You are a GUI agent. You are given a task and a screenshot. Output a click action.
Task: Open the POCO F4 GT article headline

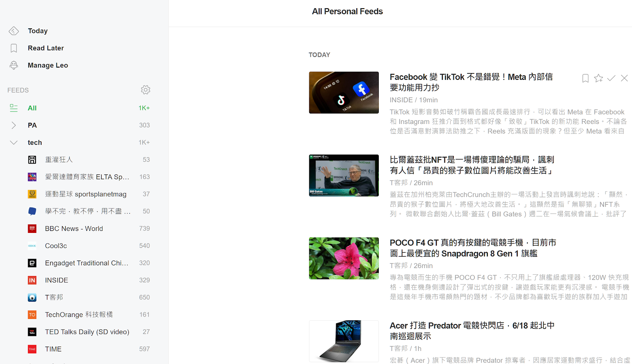click(473, 248)
